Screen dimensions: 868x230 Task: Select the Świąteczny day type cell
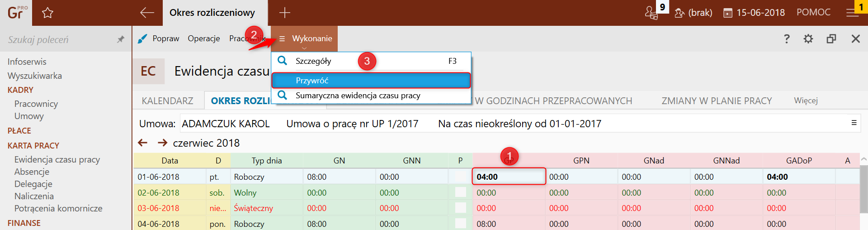click(267, 208)
